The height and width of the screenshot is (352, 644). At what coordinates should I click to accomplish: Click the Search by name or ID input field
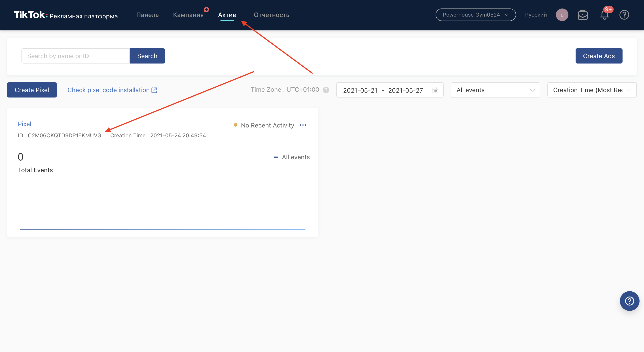(75, 55)
